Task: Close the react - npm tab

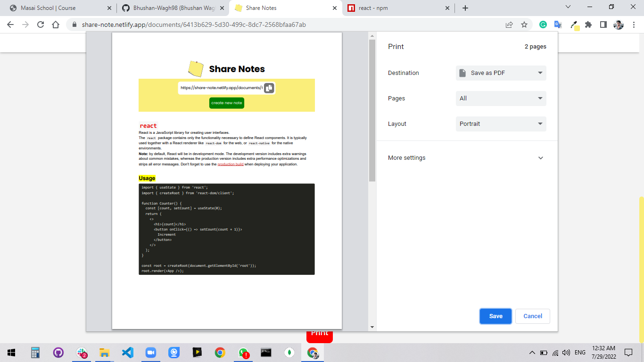Action: [x=447, y=8]
